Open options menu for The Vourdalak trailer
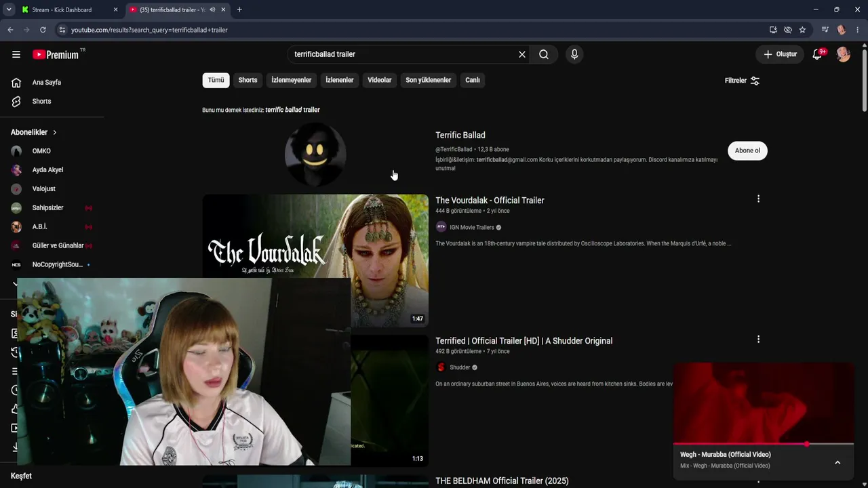The width and height of the screenshot is (868, 488). [758, 199]
